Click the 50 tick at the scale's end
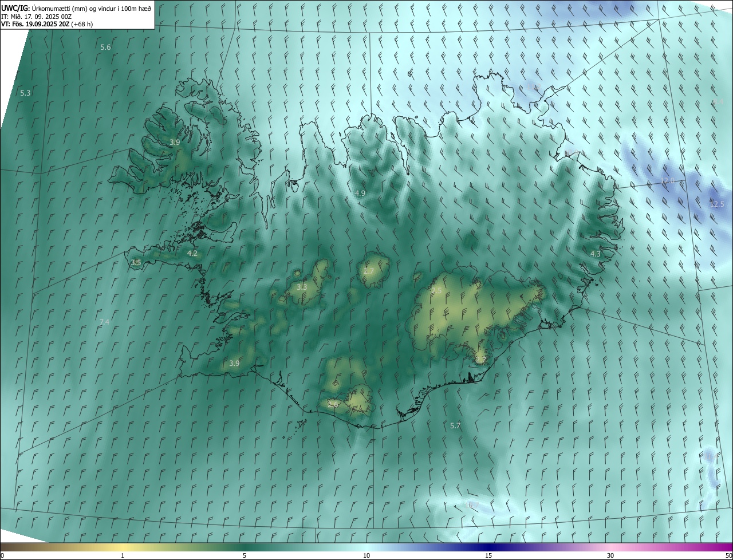This screenshot has width=733, height=560. [x=728, y=555]
